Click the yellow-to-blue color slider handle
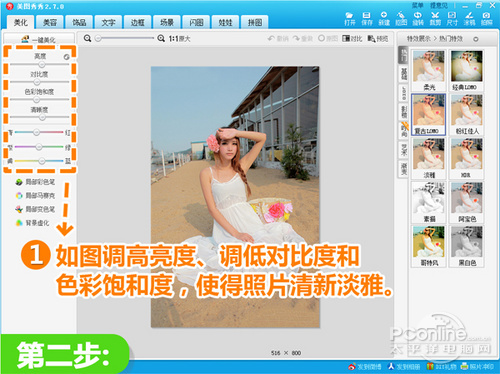The width and height of the screenshot is (500, 374). click(42, 161)
